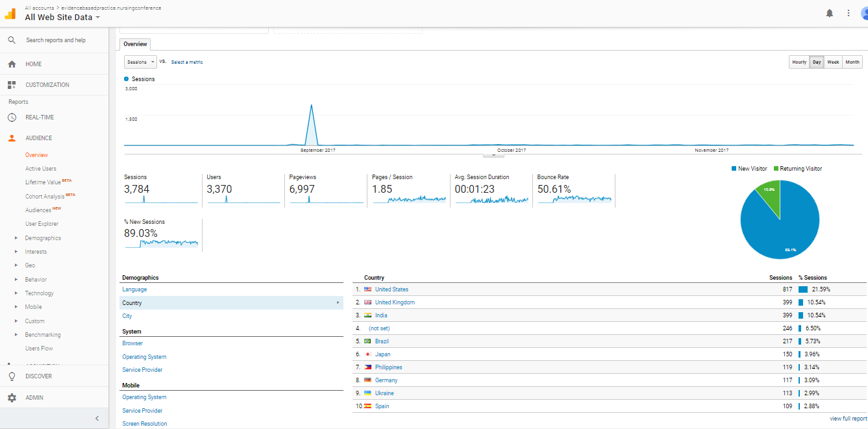Click the City demographics link

pyautogui.click(x=127, y=316)
